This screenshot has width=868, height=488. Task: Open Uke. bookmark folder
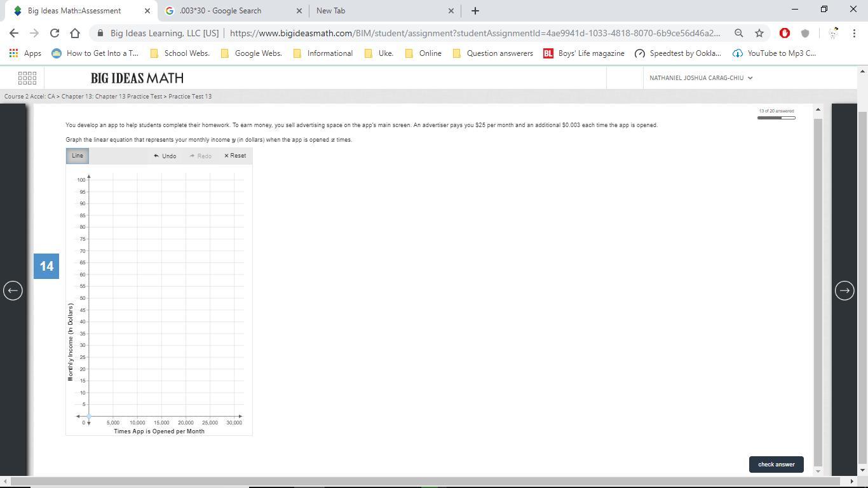pos(379,53)
